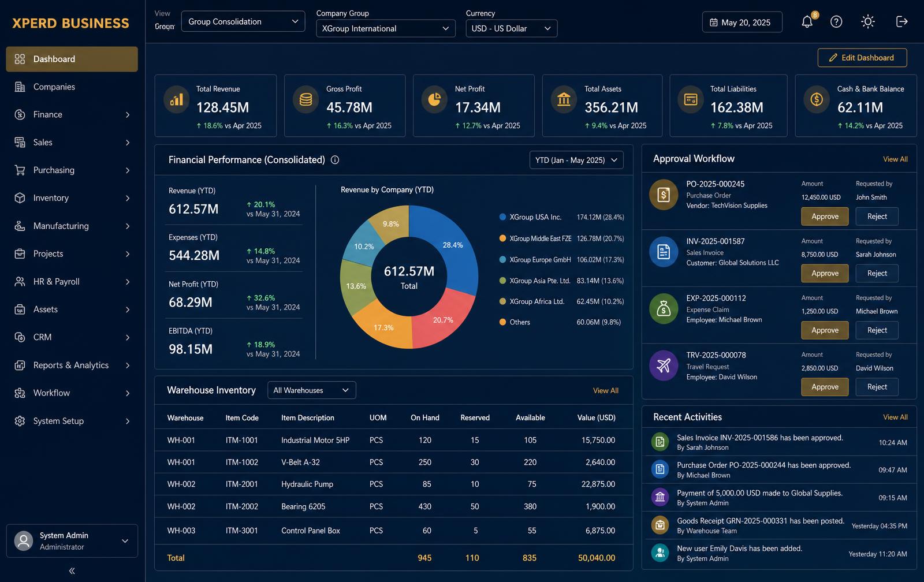The height and width of the screenshot is (582, 924).
Task: Expand the HR & Payroll chevron
Action: [x=128, y=282]
